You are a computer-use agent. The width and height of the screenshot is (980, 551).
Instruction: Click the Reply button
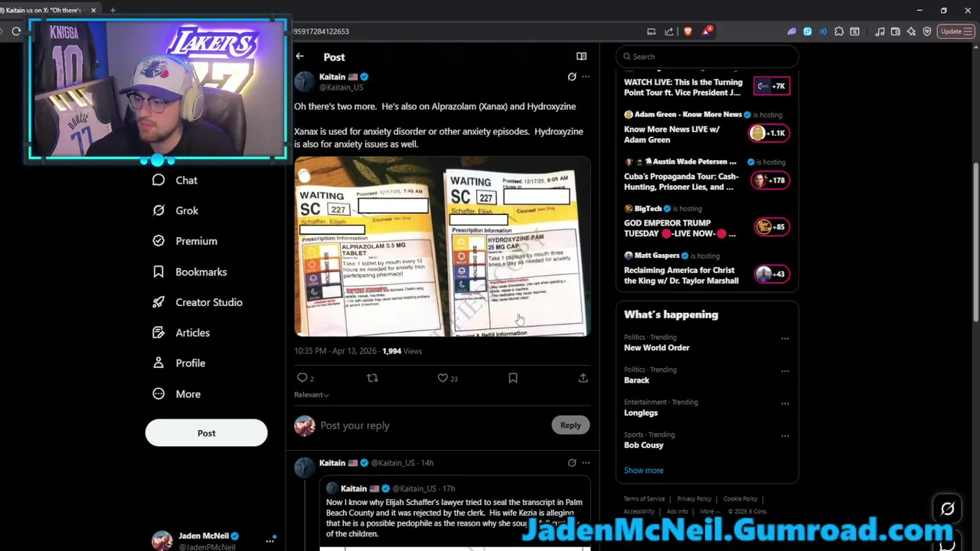pyautogui.click(x=570, y=425)
